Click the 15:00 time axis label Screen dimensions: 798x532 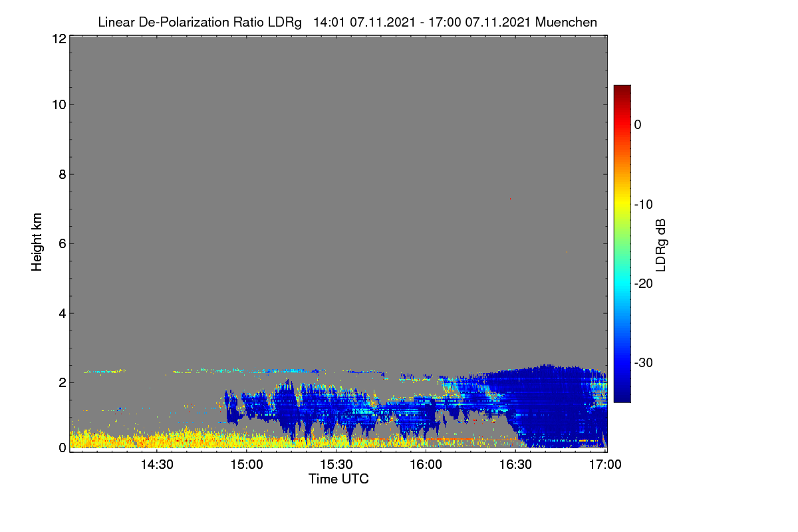click(247, 464)
